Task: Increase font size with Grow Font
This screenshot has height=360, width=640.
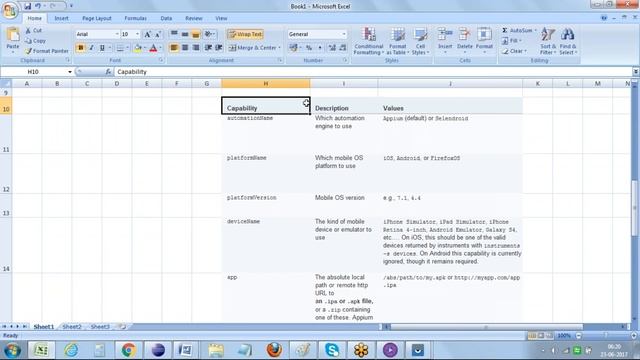Action: click(x=147, y=34)
